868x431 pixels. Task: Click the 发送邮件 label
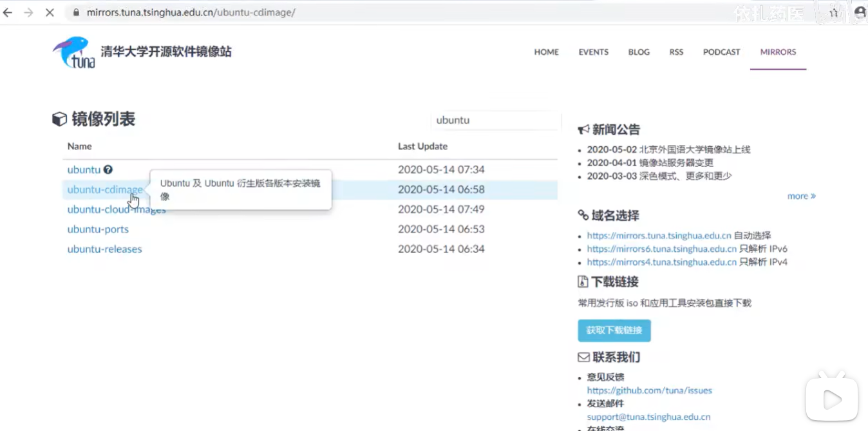pos(605,404)
